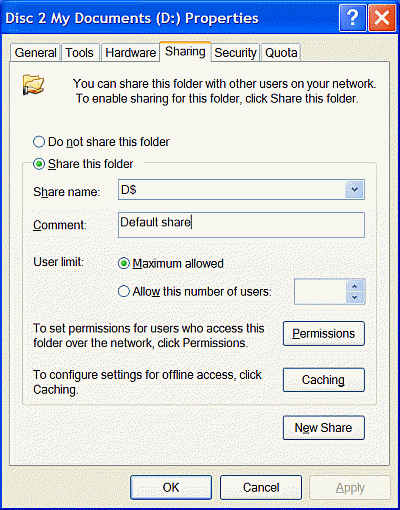Click the New Share button
This screenshot has height=510, width=400.
(x=324, y=427)
